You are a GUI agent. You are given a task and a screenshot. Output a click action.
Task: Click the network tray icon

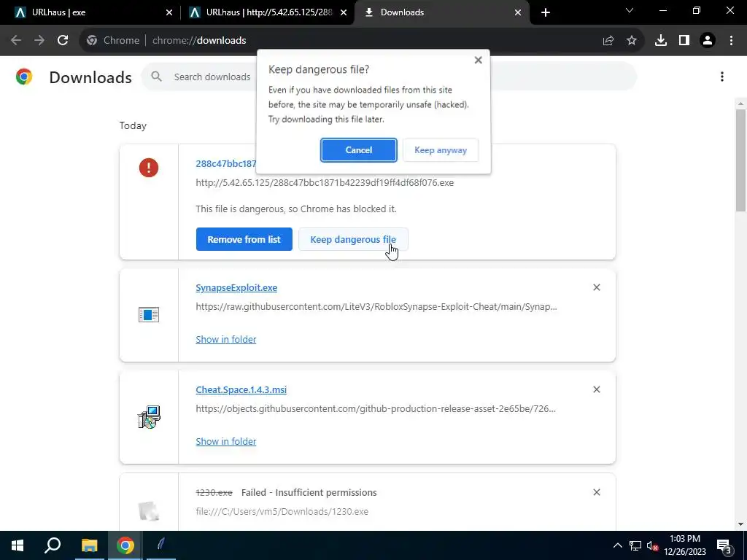(x=635, y=545)
